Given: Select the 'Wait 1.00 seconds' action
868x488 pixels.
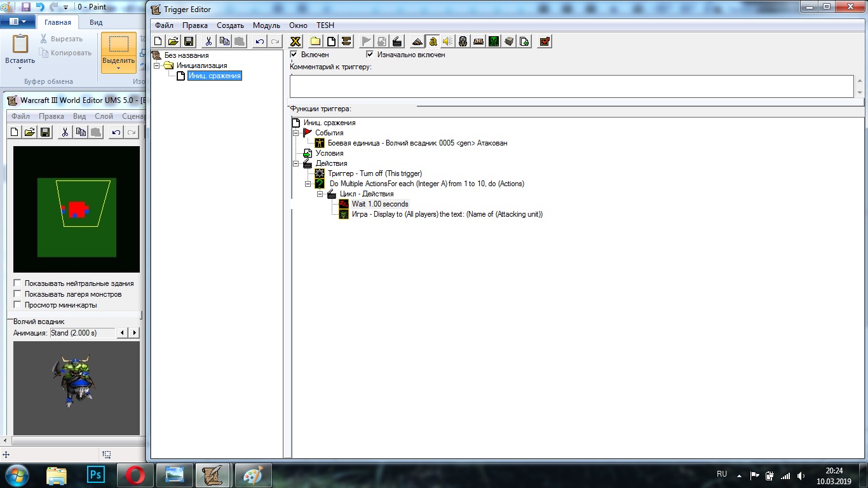Looking at the screenshot, I should [x=380, y=204].
